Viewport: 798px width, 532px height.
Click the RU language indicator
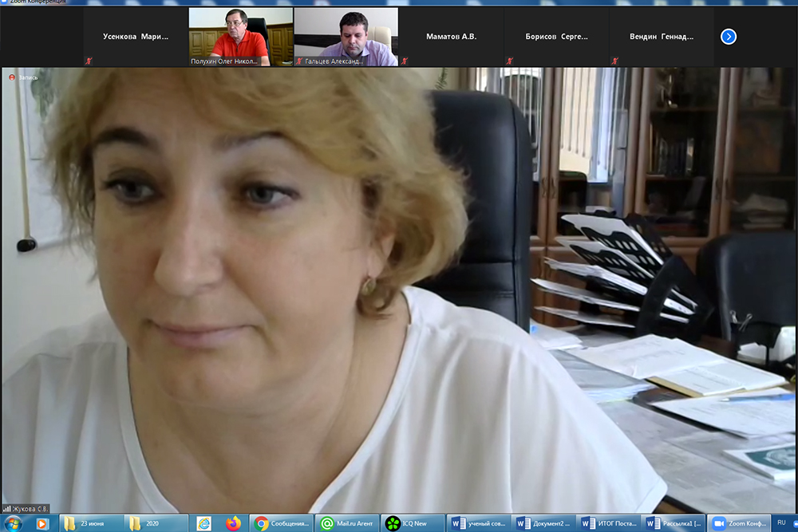(x=781, y=523)
